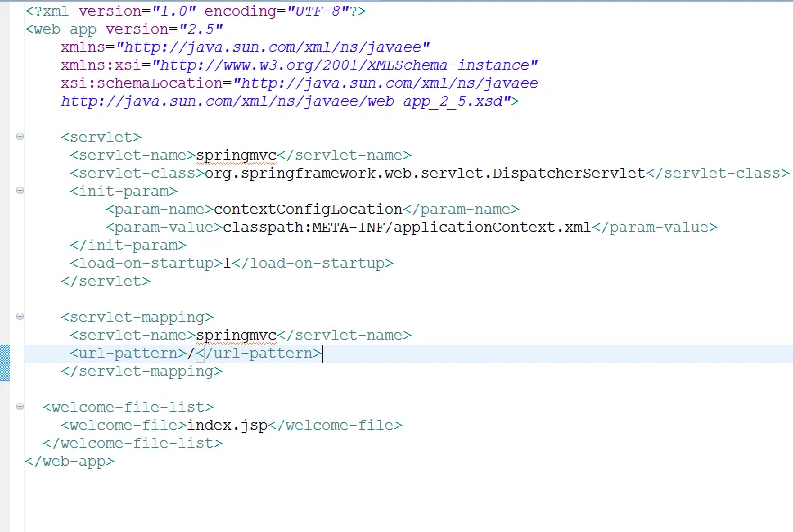Screen dimensions: 793x532
Task: Click the web-app_2_5.xsd schema URL line
Action: [x=286, y=101]
